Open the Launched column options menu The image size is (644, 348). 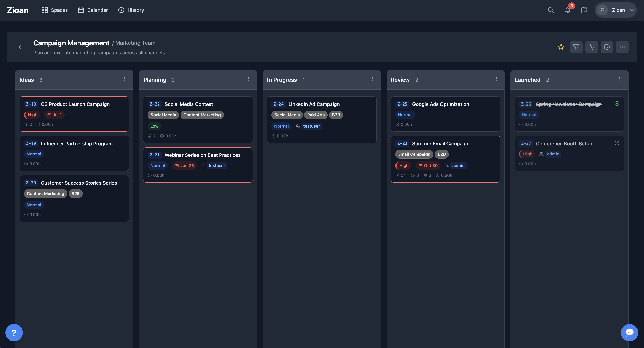coord(620,79)
